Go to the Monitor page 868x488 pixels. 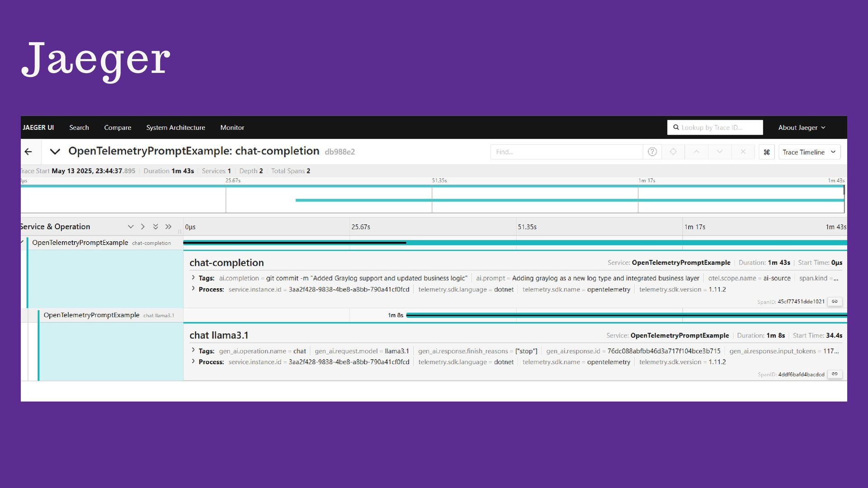click(232, 128)
